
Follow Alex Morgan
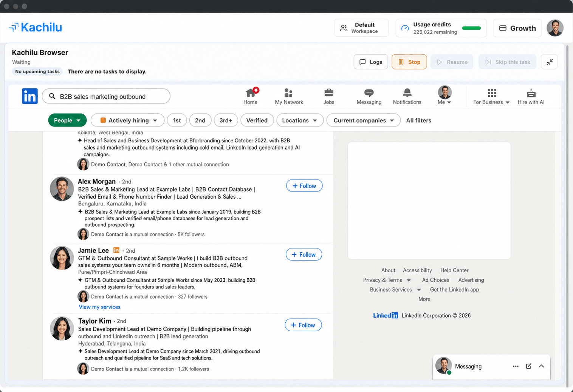304,186
